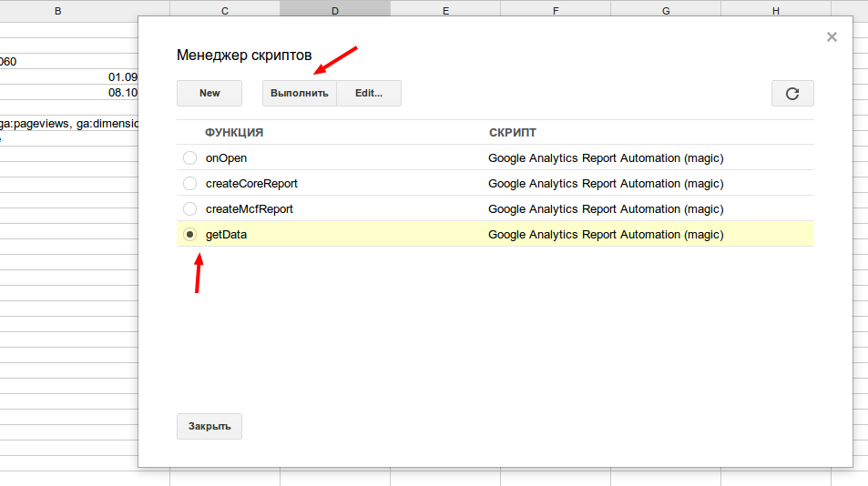Select the onOpen radio button

click(189, 158)
